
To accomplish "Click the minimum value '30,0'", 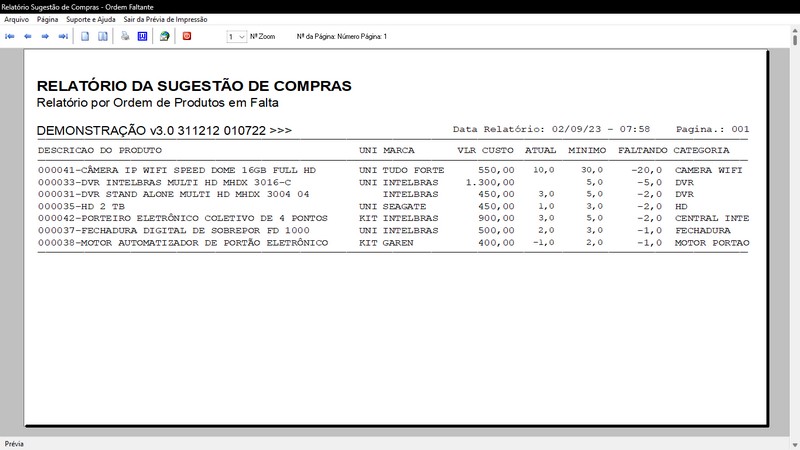I will (592, 170).
